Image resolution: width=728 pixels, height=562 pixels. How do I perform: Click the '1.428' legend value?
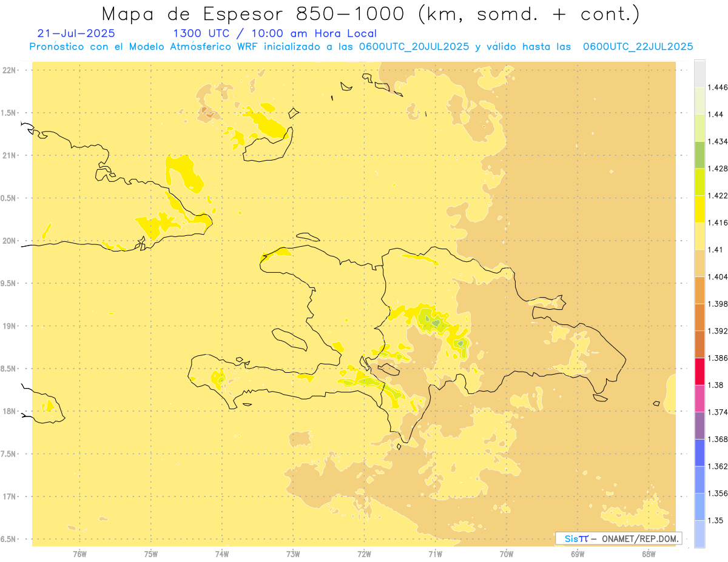[x=718, y=169]
